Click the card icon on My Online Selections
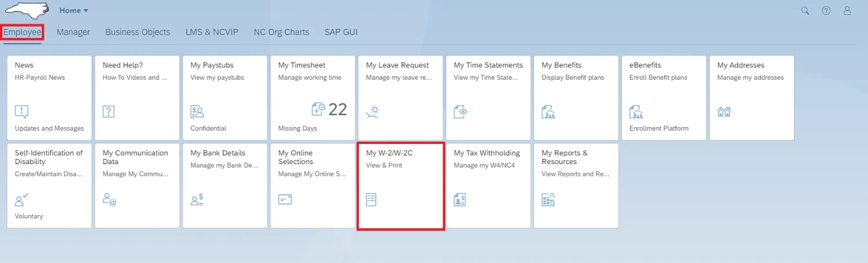Viewport: 868px width, 263px height. point(285,199)
